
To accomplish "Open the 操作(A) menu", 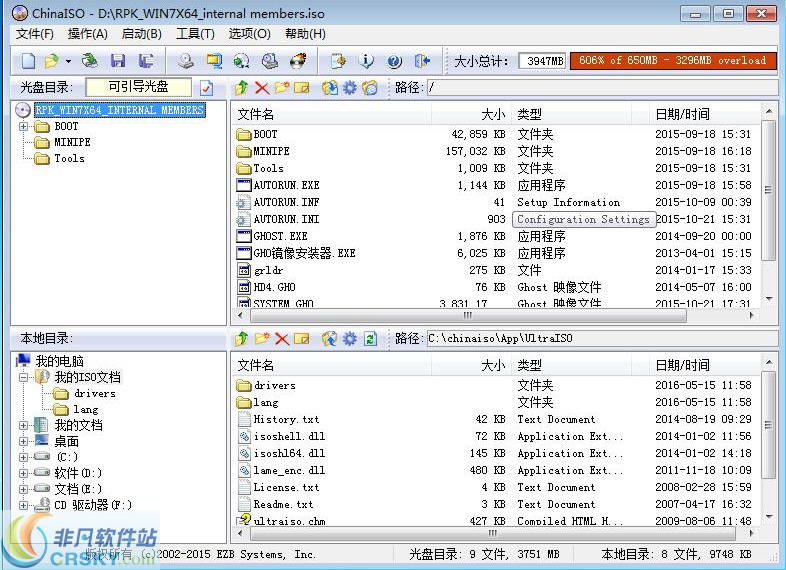I will [87, 34].
